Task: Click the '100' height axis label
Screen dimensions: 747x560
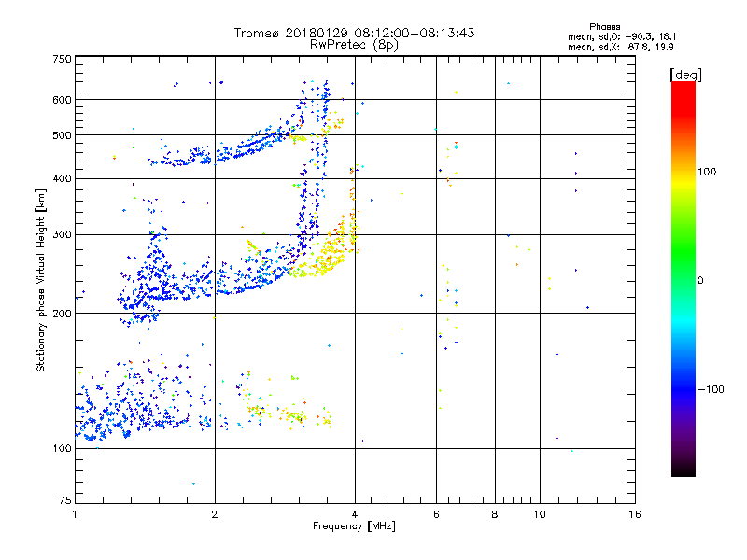Action: coord(62,448)
